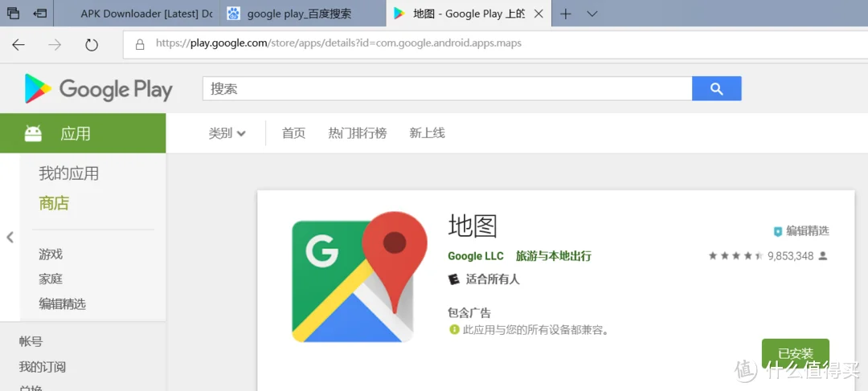This screenshot has width=868, height=391.
Task: Open the tab overview icon in Edge
Action: point(14,14)
